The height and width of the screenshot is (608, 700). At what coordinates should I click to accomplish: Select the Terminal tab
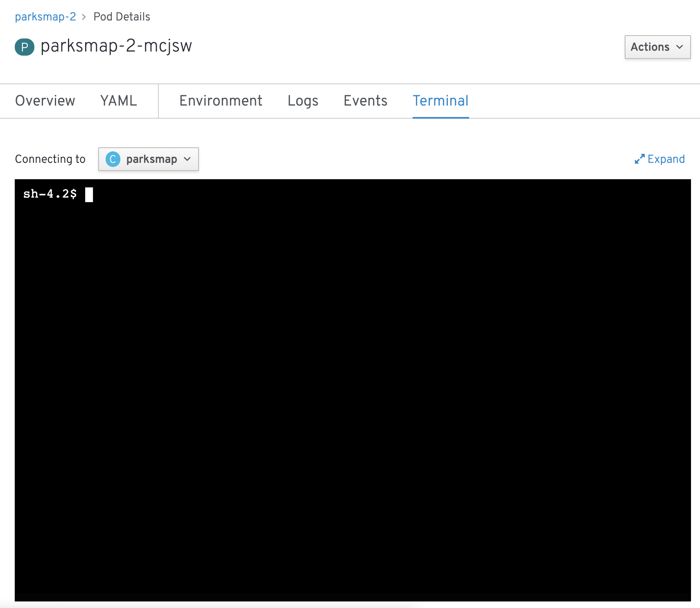440,101
